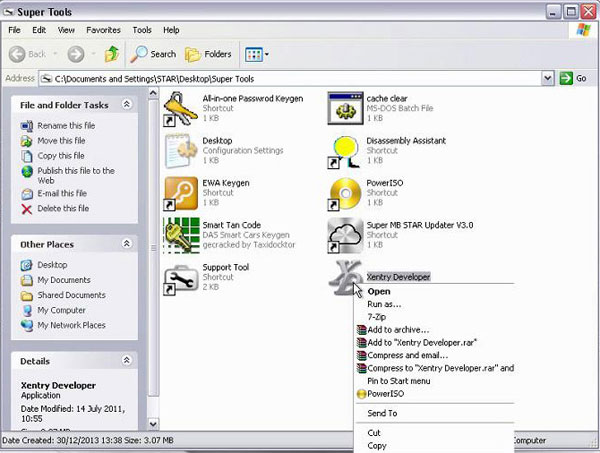This screenshot has width=600, height=453.
Task: Click the sidebar scroll down arrow
Action: [153, 424]
